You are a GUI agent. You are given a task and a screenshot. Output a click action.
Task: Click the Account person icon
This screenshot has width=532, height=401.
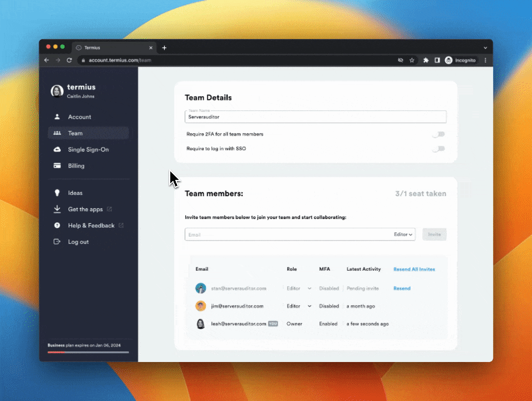[57, 117]
